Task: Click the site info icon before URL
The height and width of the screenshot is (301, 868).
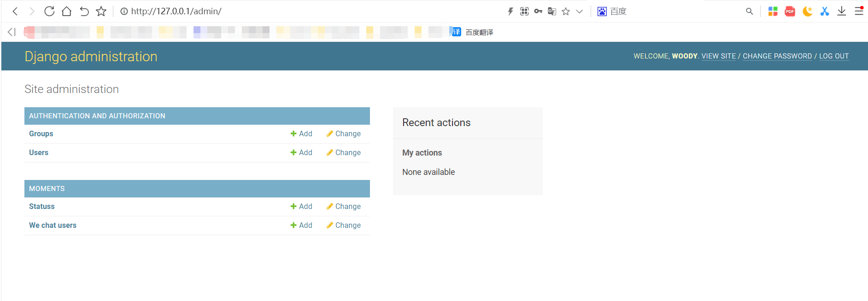Action: click(x=124, y=11)
